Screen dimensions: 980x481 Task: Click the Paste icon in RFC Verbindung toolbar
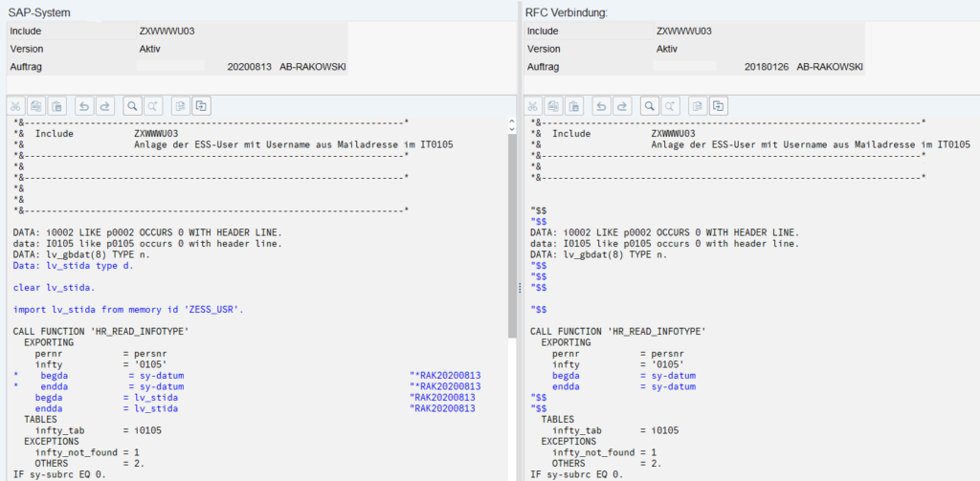[573, 105]
